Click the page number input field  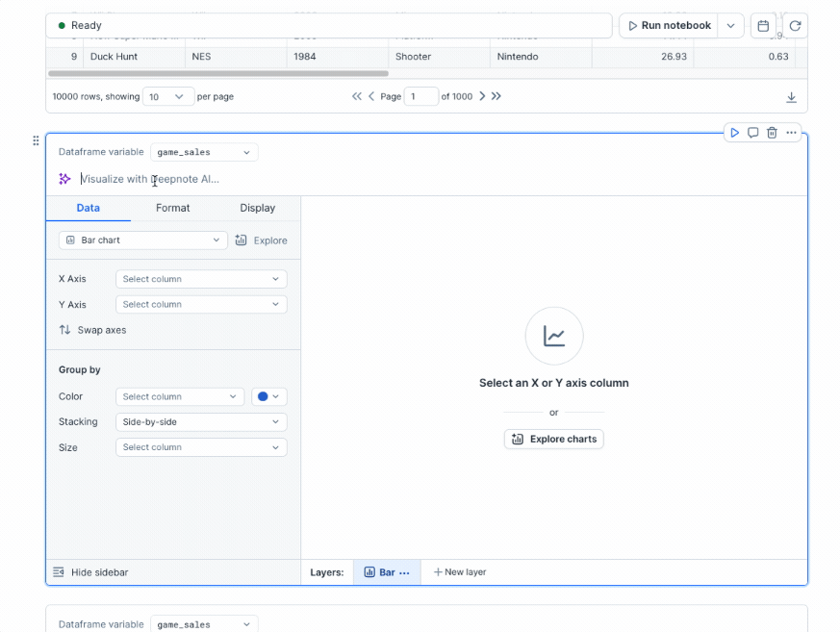coord(420,97)
